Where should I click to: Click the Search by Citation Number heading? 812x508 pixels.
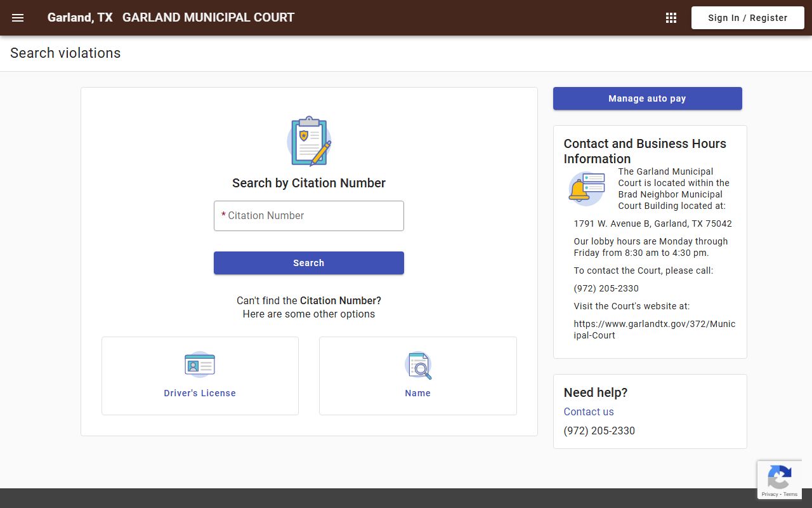309,183
